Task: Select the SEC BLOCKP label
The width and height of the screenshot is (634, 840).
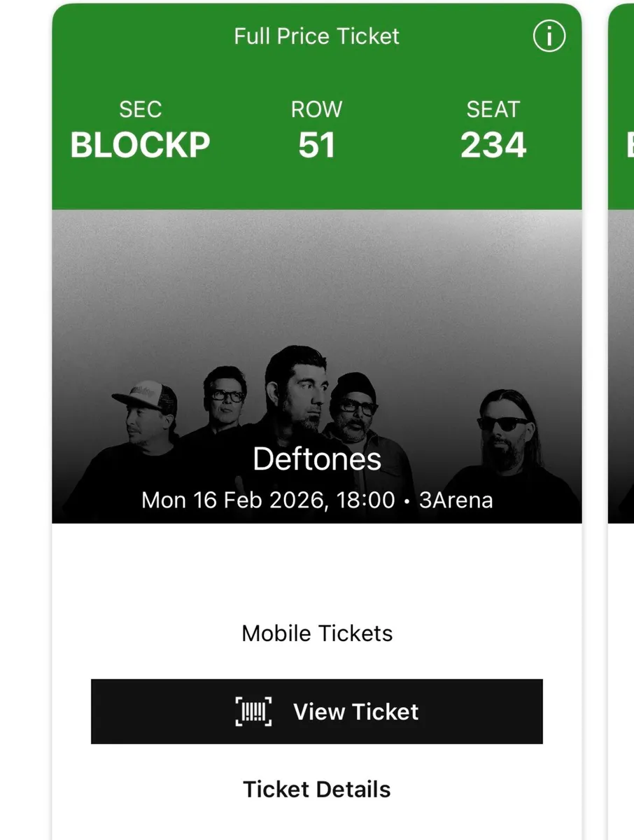Action: point(140,129)
